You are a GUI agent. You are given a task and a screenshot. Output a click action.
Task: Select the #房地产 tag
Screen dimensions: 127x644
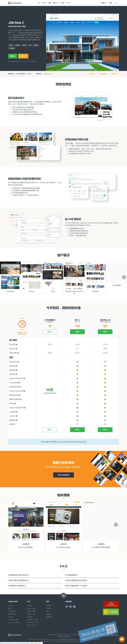[18, 45]
